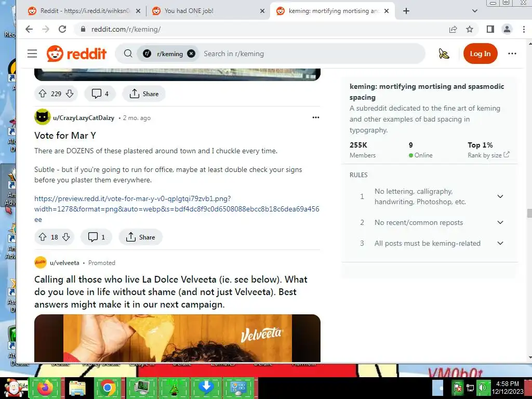Screen dimensions: 532x399
Task: Close the keming: mortifying mortising tab
Action: (x=387, y=11)
